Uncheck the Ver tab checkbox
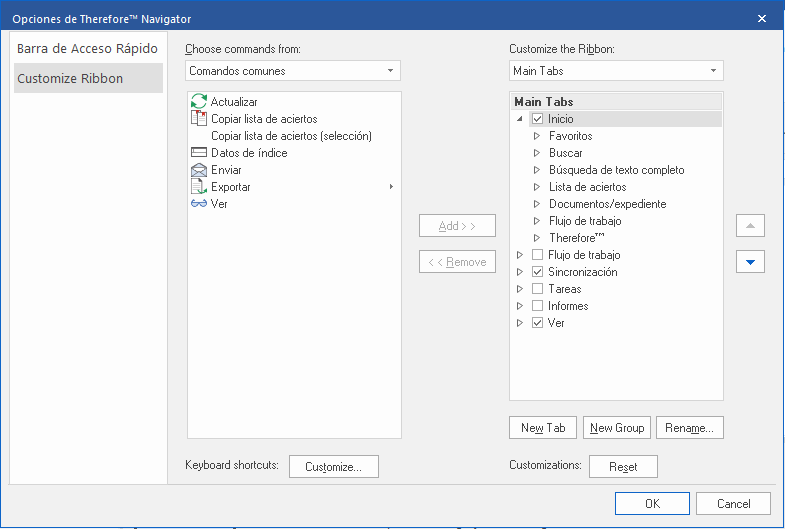 click(537, 323)
